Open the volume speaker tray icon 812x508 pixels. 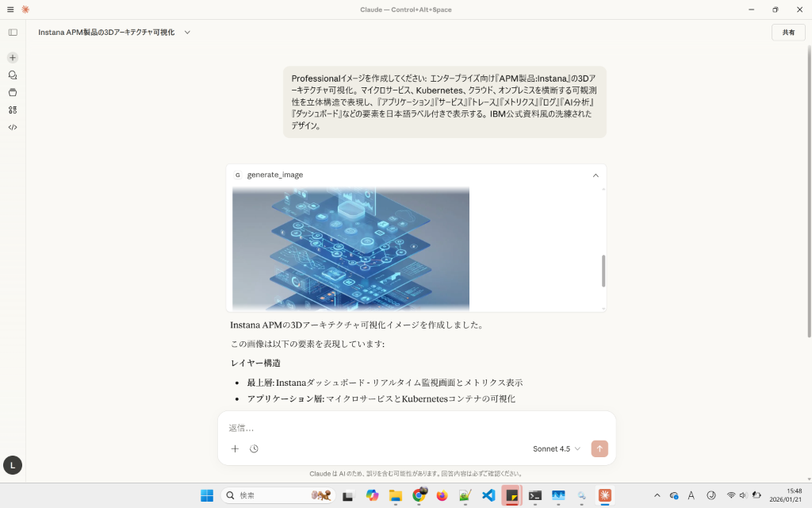point(743,495)
